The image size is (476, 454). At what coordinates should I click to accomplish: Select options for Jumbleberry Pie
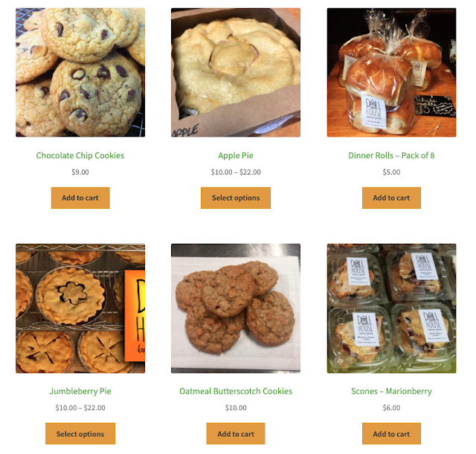[x=80, y=434]
